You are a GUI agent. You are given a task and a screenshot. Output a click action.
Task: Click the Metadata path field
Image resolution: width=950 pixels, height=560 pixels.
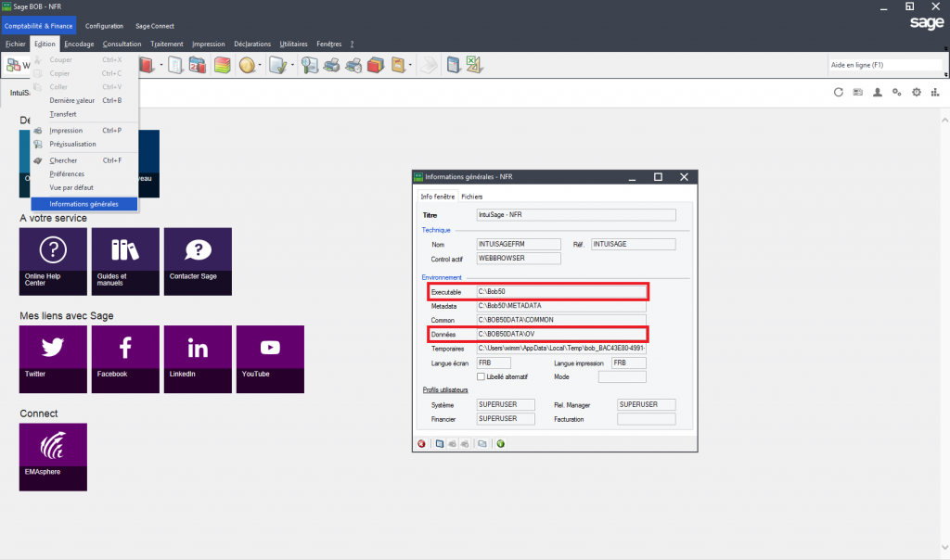pos(561,306)
